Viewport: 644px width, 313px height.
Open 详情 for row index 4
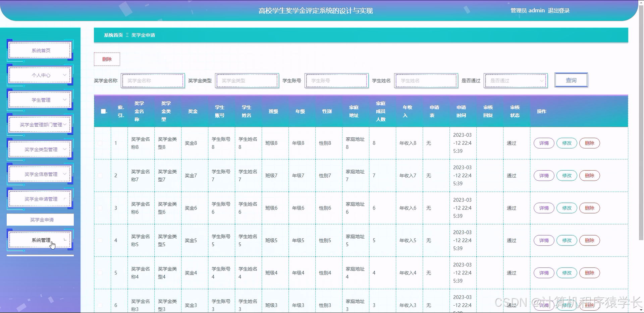pos(544,240)
